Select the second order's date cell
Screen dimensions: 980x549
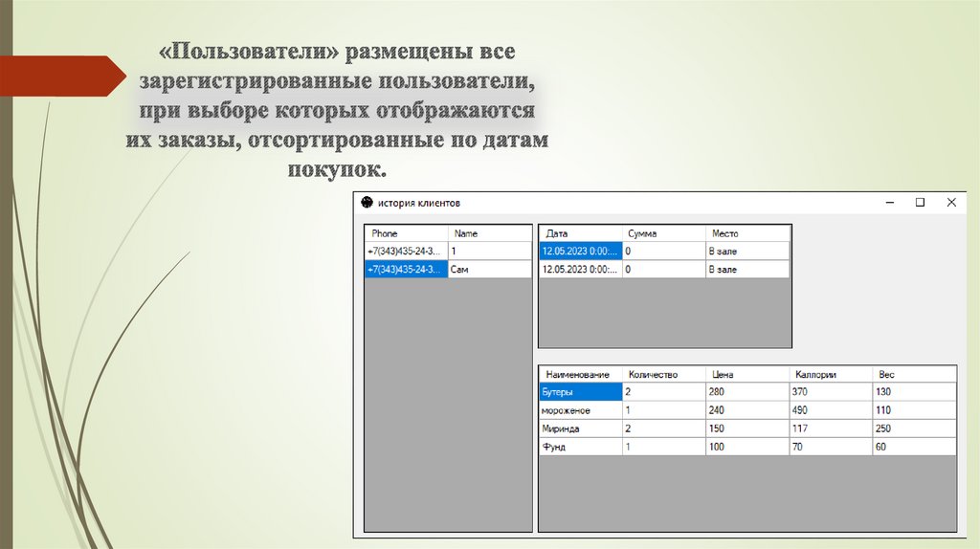click(x=580, y=270)
